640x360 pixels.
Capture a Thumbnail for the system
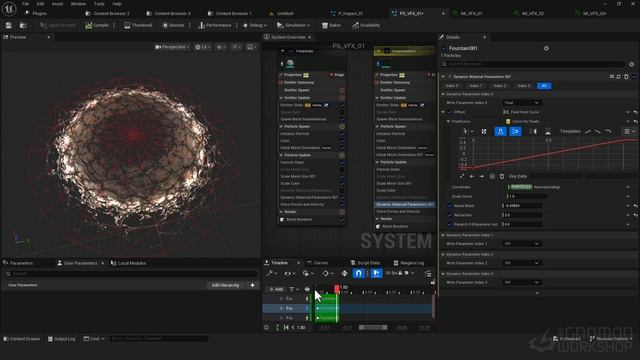[x=138, y=25]
